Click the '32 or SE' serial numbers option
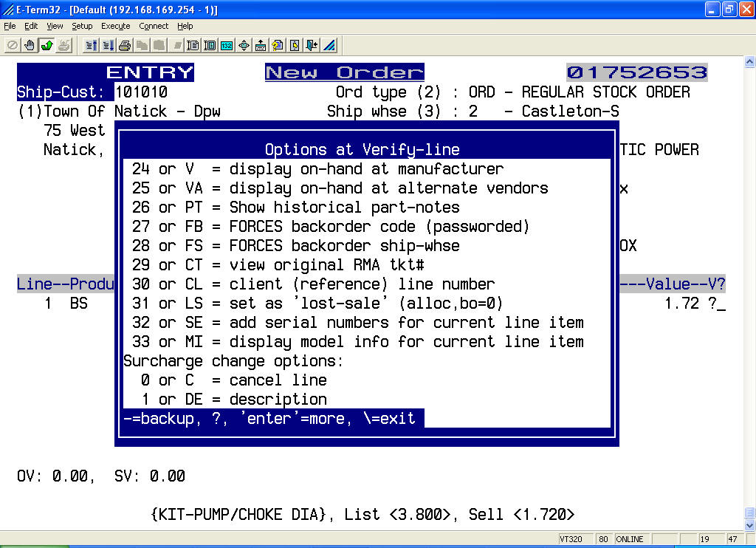756x548 pixels. [x=358, y=322]
